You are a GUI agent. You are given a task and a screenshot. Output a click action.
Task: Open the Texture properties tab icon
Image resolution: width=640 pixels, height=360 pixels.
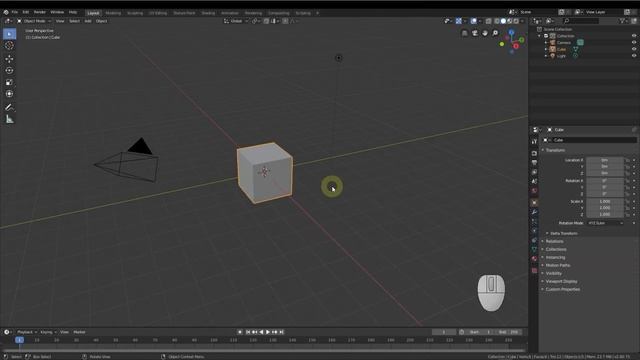(534, 271)
